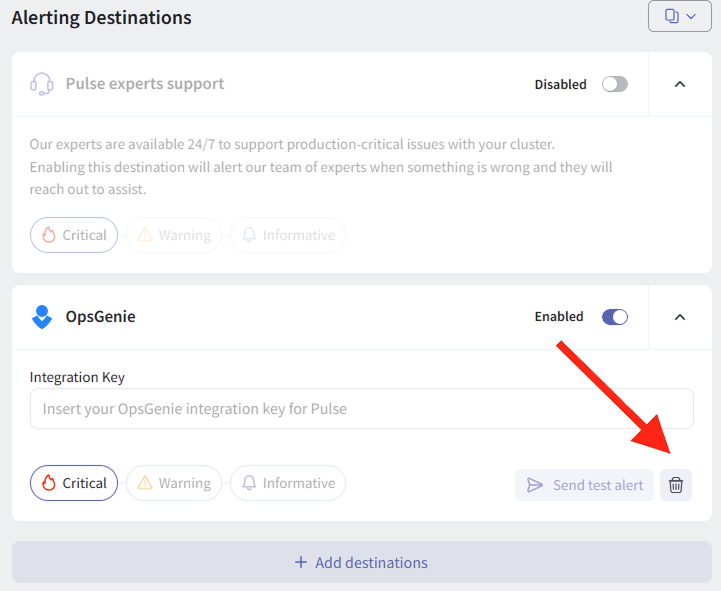This screenshot has height=591, width=721.
Task: Toggle Warning severity for OpsGenie
Action: click(x=174, y=483)
